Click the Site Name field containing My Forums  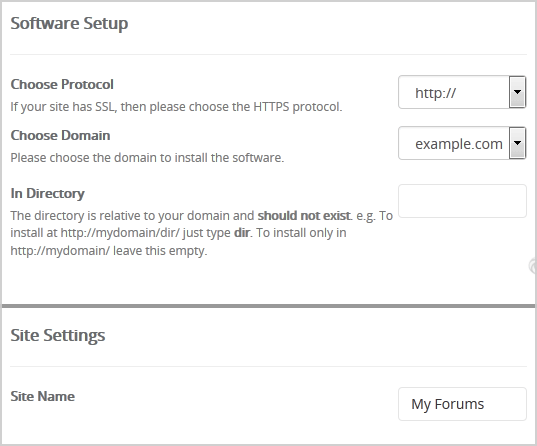462,404
